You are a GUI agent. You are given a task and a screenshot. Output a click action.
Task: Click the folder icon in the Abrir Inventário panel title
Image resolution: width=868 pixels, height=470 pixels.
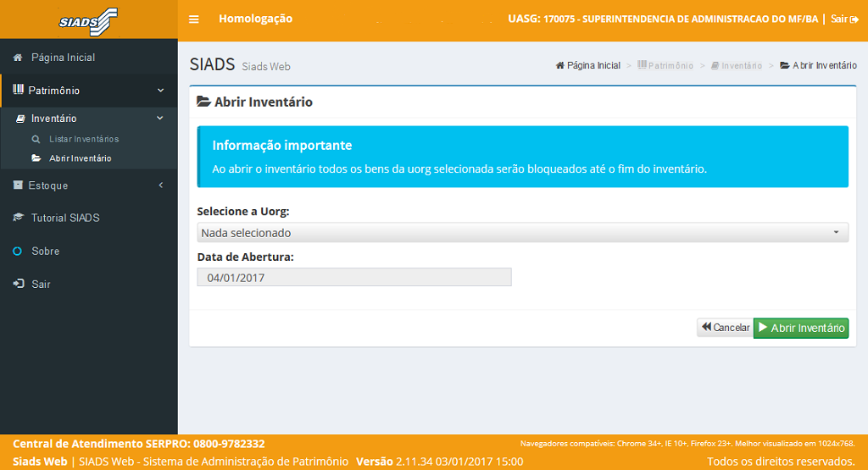(x=203, y=101)
